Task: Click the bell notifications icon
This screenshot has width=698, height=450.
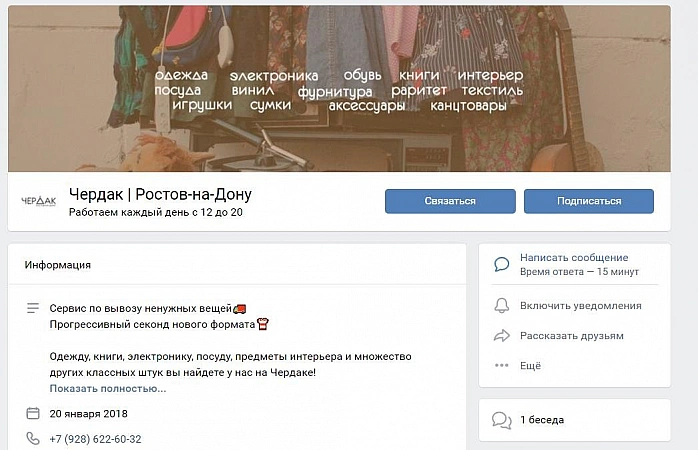Action: pos(502,305)
